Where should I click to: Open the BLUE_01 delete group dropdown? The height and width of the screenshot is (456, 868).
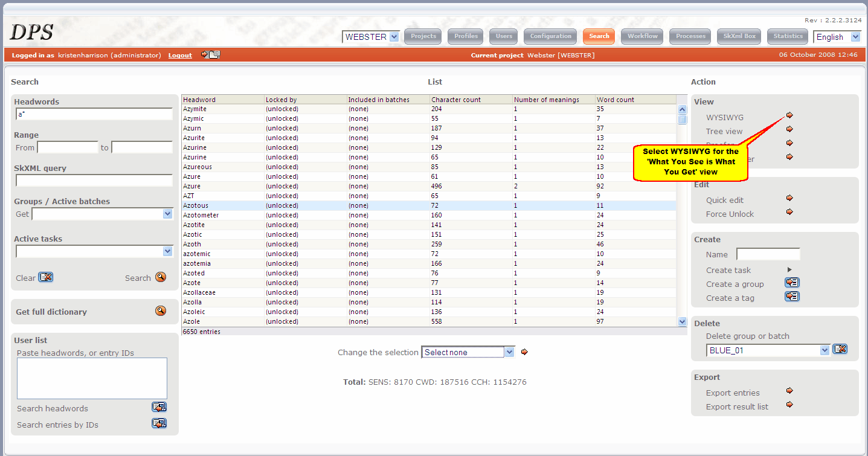768,350
